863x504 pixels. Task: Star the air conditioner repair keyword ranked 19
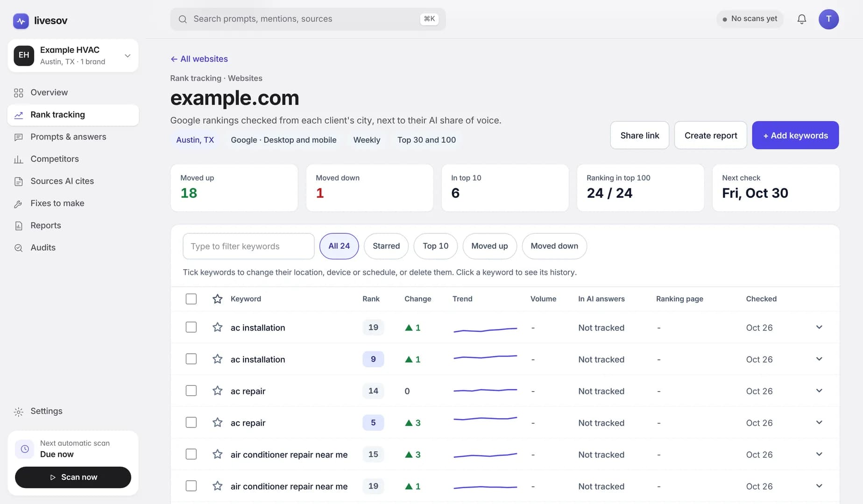(x=218, y=486)
